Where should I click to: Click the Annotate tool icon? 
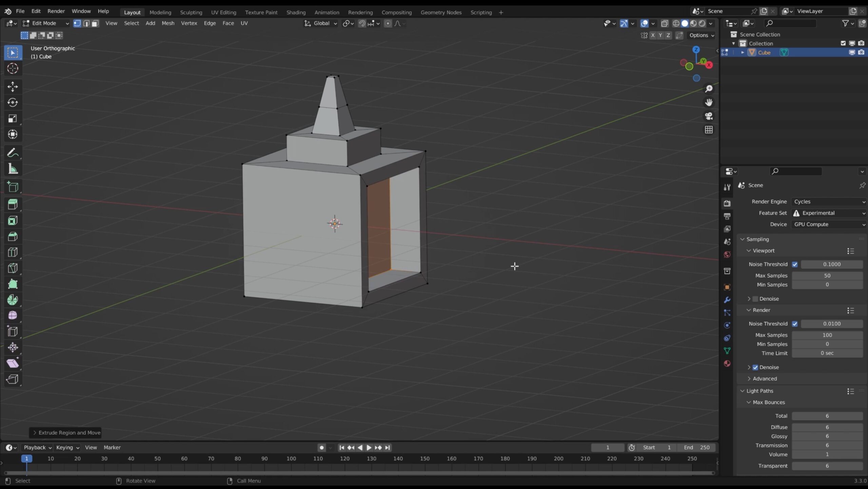click(13, 152)
